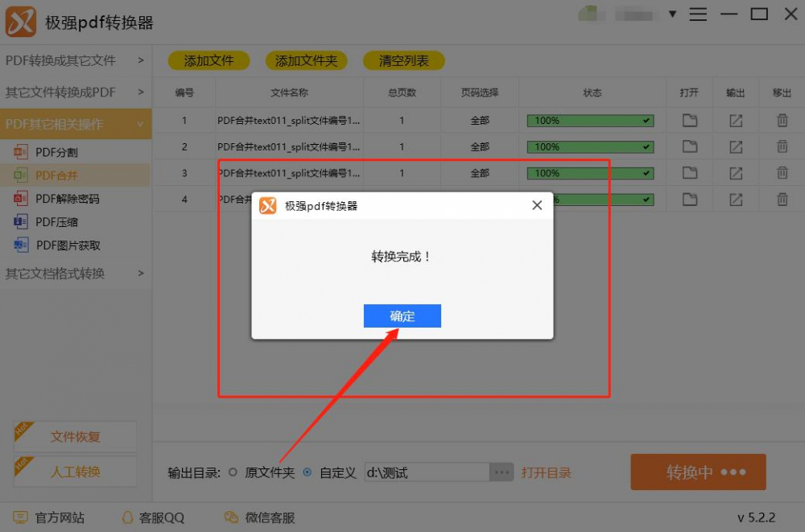
Task: Open 客服QQ in the status bar
Action: tap(153, 518)
